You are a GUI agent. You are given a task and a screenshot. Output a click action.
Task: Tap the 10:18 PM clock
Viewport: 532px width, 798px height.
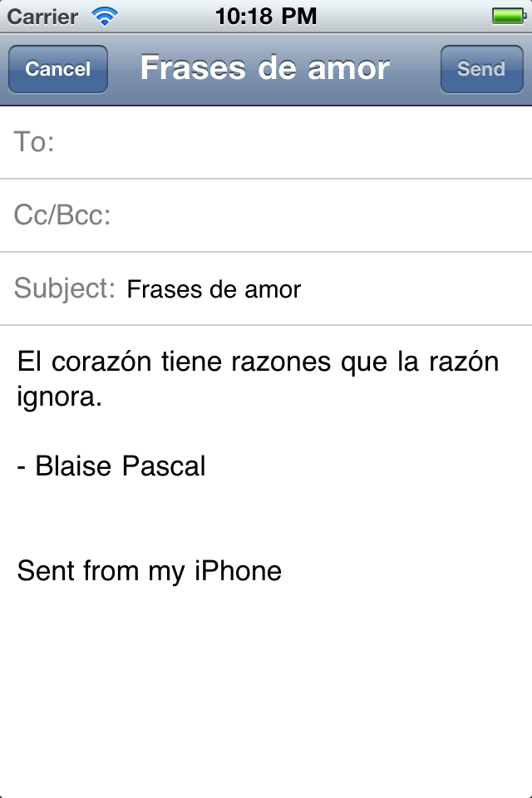266,16
